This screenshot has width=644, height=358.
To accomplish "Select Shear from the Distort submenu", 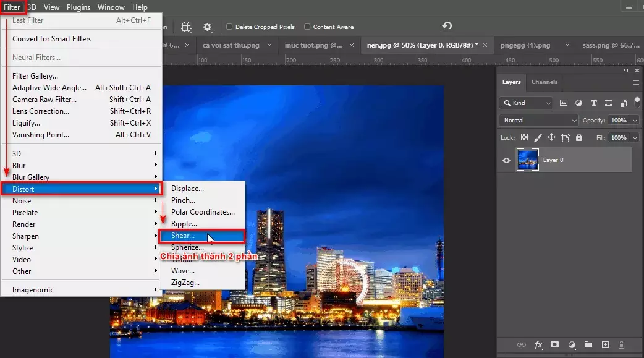I will [183, 235].
